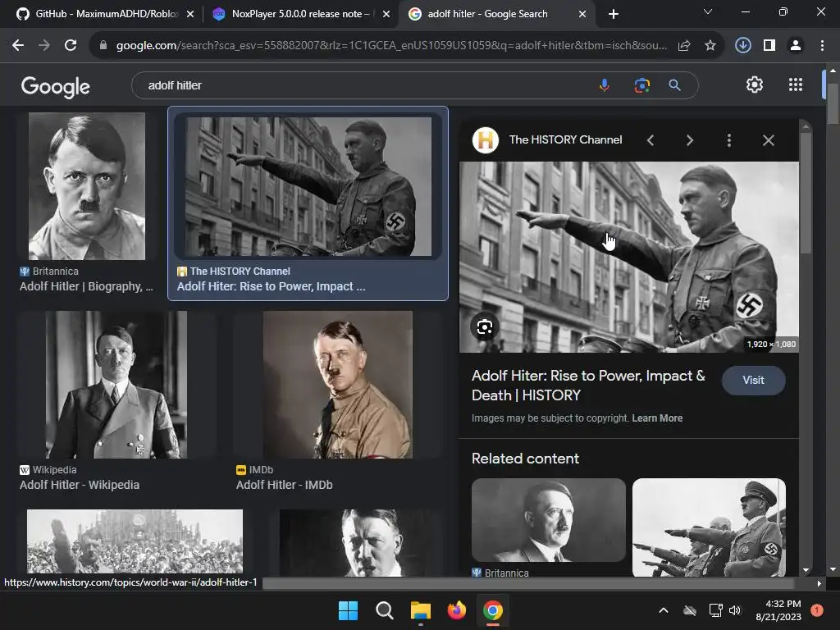Click the forward navigation arrow
The image size is (840, 630).
tap(44, 46)
